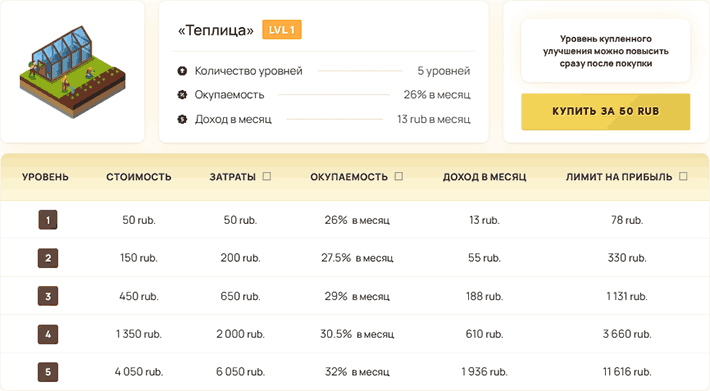Click the 6 050 rub. expenses cell

(x=240, y=372)
